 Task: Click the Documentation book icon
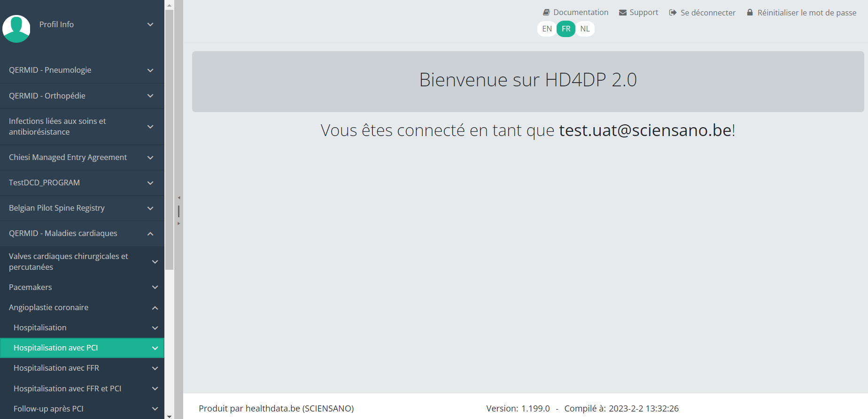546,13
